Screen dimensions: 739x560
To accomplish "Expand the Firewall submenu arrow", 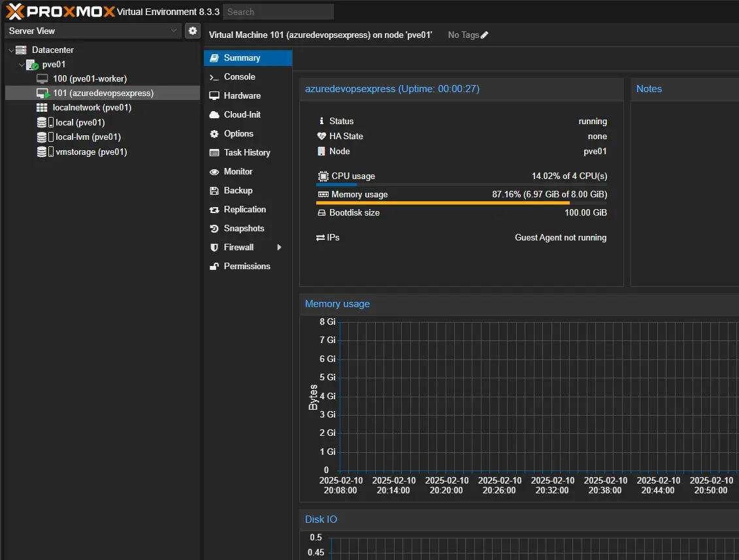I will tap(280, 248).
